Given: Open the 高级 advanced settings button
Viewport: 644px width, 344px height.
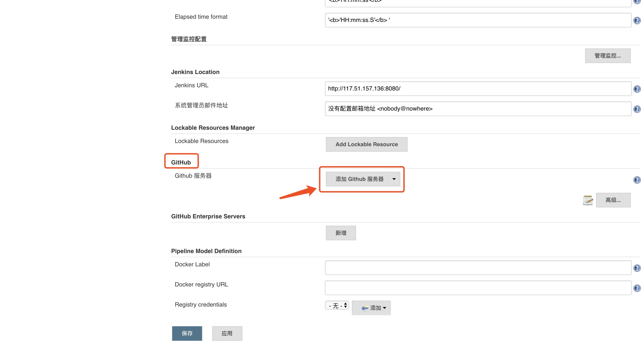Looking at the screenshot, I should click(x=613, y=200).
